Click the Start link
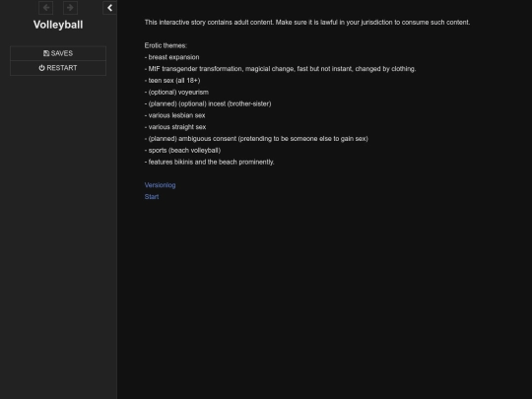The width and height of the screenshot is (532, 399). tap(152, 197)
